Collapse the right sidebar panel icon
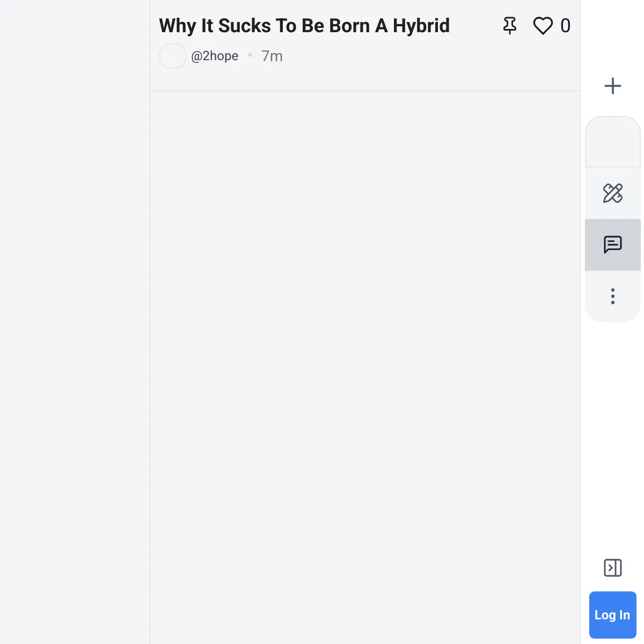Viewport: 644px width, 644px height. click(613, 568)
